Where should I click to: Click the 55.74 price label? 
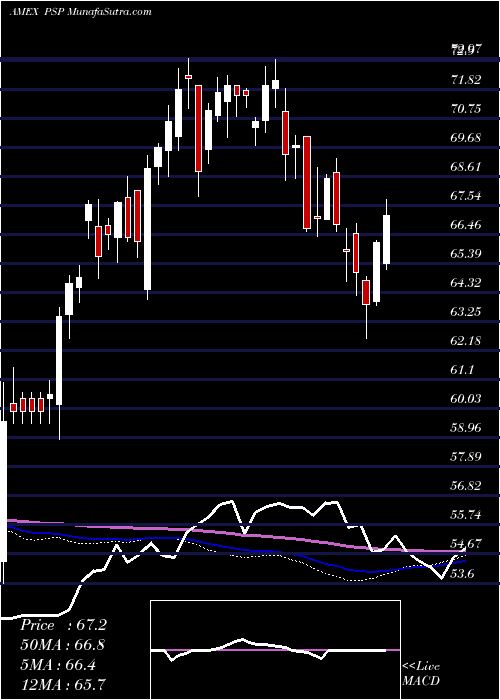466,514
